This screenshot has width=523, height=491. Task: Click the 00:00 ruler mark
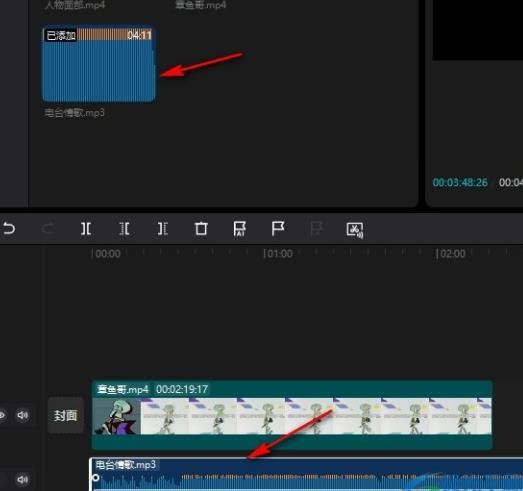click(108, 254)
